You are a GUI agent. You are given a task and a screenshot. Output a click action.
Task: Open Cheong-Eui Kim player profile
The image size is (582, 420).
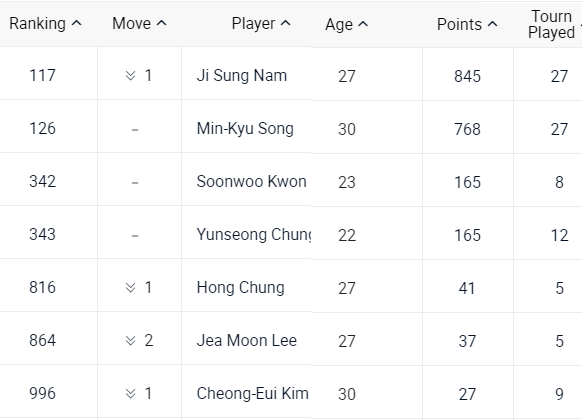click(x=252, y=394)
